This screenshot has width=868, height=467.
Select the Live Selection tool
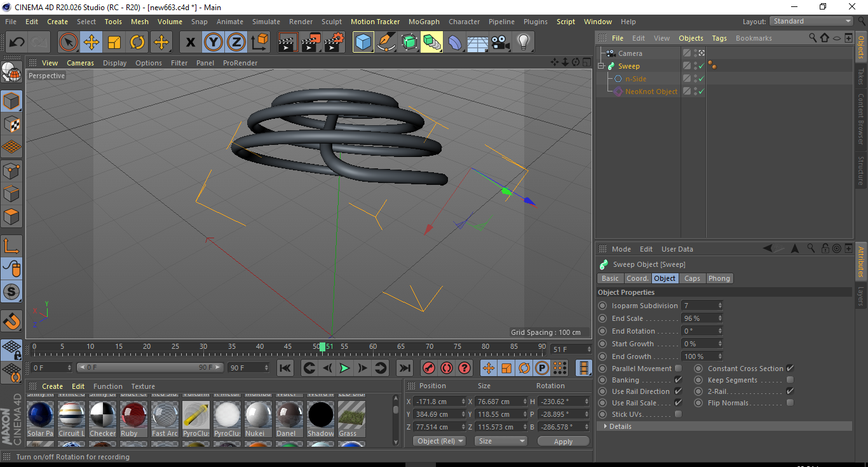coord(69,43)
